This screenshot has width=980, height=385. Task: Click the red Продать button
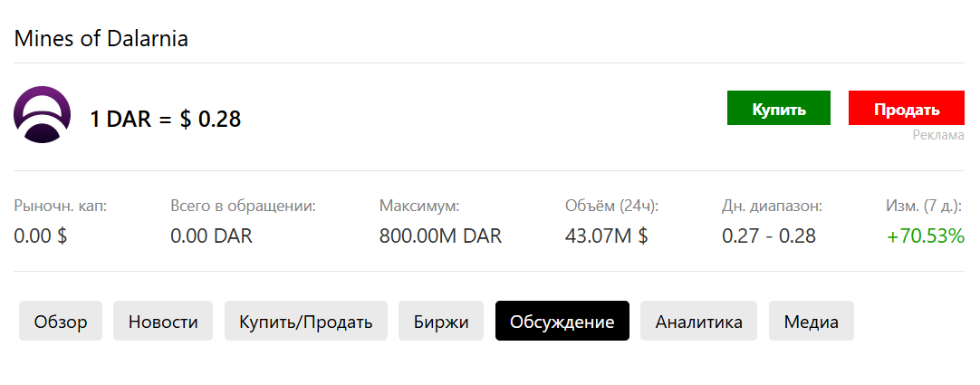pos(907,108)
